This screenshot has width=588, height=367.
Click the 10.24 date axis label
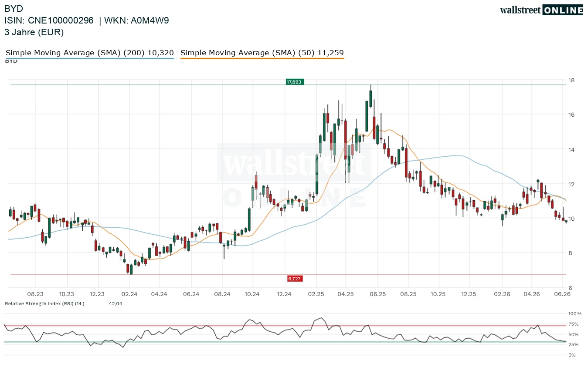252,294
